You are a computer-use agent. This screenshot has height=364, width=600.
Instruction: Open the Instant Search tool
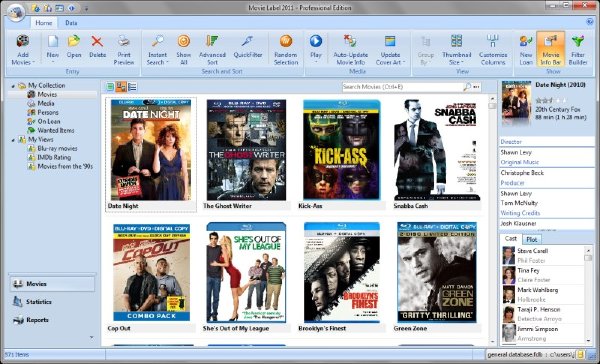157,50
